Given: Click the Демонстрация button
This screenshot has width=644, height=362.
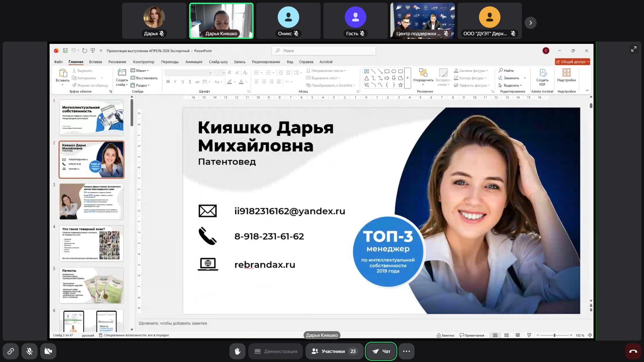Looking at the screenshot, I should coord(276,351).
